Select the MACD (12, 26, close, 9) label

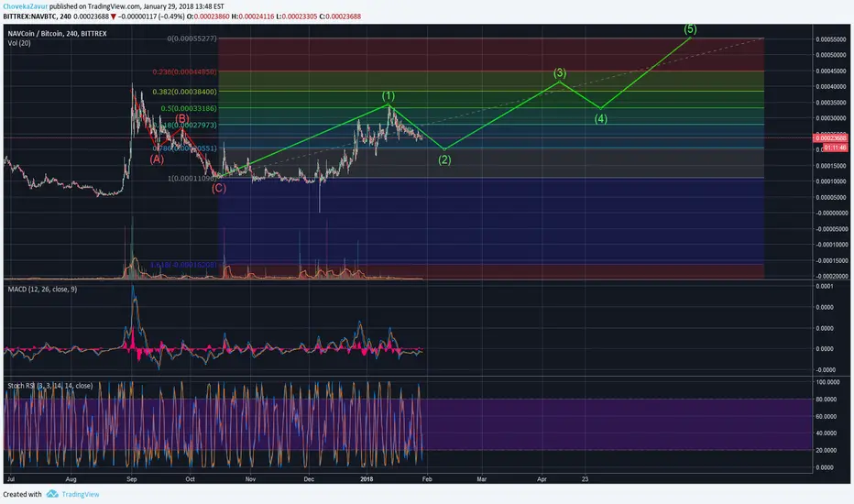(42, 290)
